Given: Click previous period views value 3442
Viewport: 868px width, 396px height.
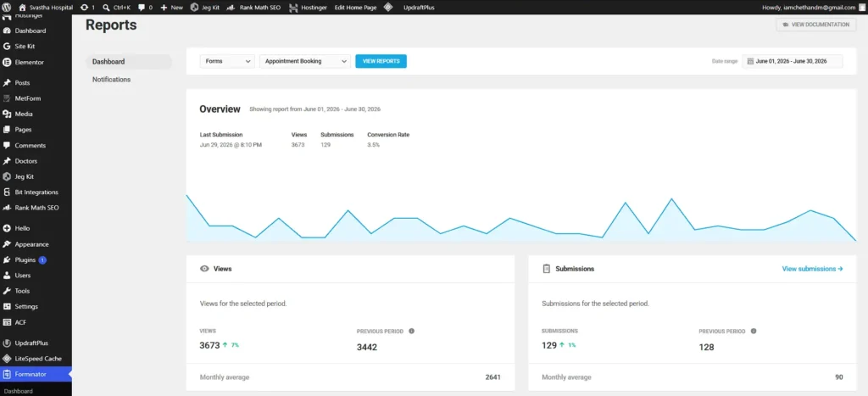Looking at the screenshot, I should [367, 348].
